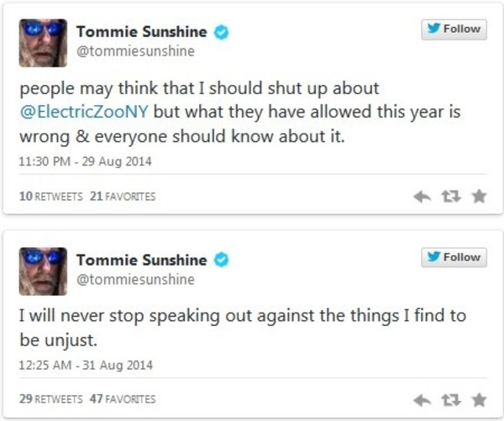Open Tommie Sunshine avatar in second tweet
The image size is (504, 421).
[43, 271]
